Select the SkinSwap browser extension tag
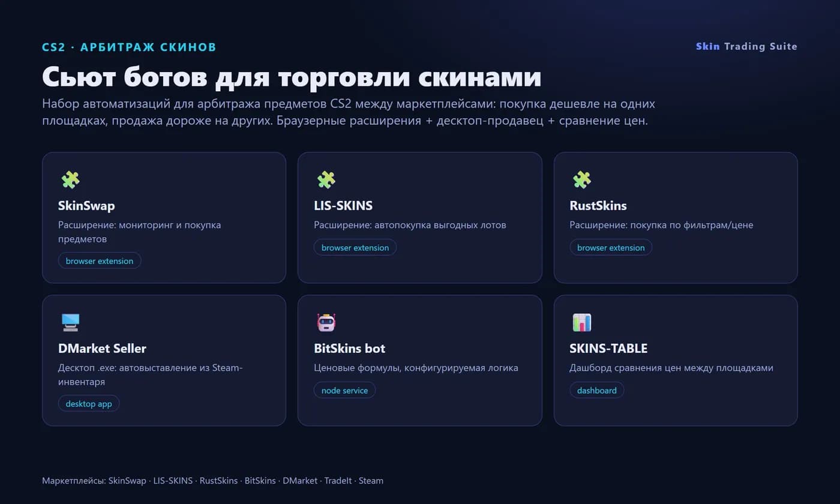Image resolution: width=840 pixels, height=504 pixels. (x=100, y=261)
